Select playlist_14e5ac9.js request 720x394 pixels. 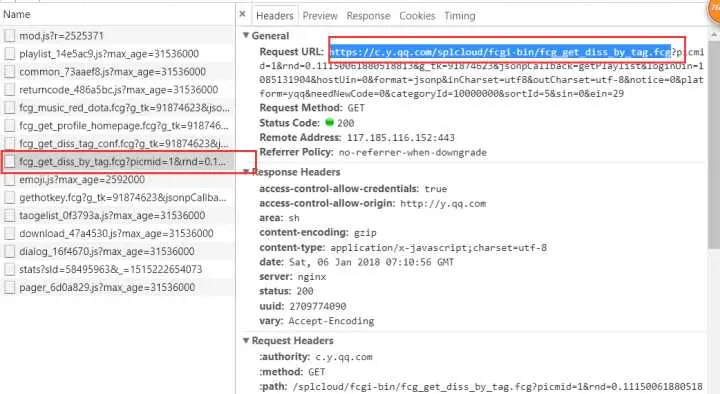(118, 54)
